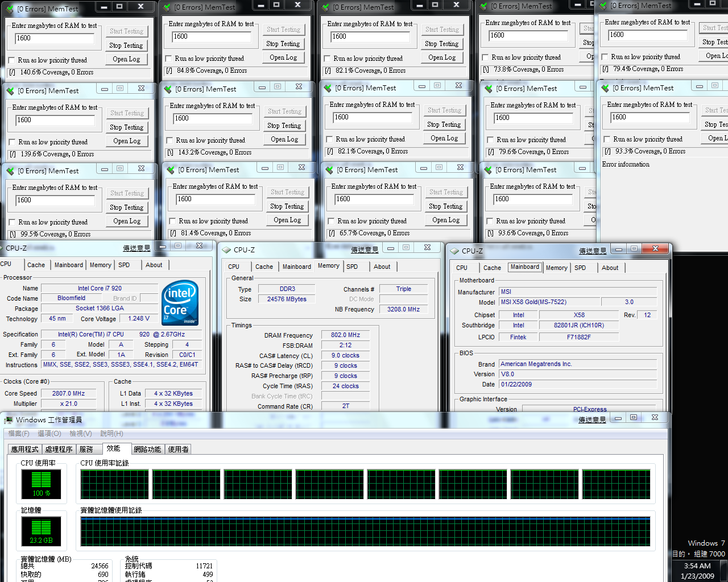Open the 說明(H) menu in Task Manager

coord(111,434)
